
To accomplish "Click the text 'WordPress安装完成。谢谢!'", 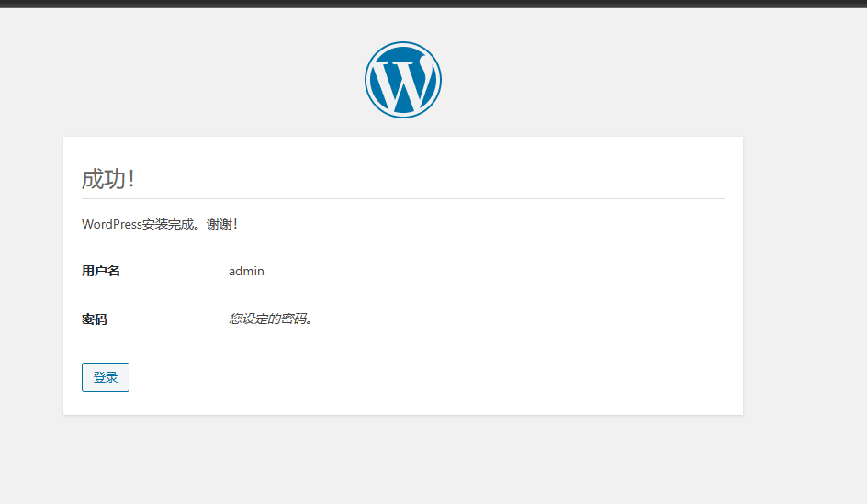I will click(160, 224).
